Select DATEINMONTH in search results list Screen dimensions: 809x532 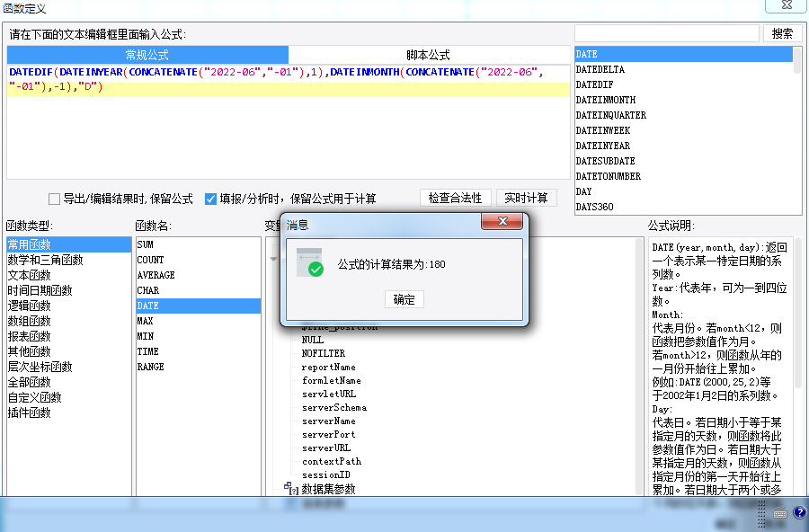point(684,100)
